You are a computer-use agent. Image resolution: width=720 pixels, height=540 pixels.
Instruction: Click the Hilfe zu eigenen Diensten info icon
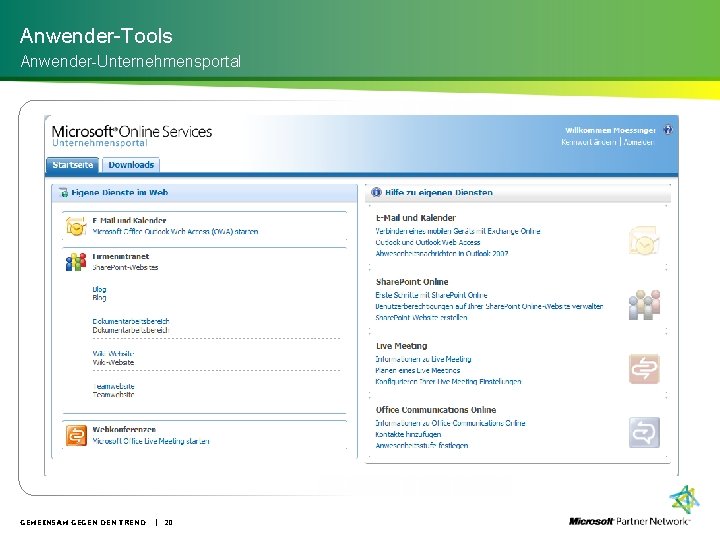376,192
